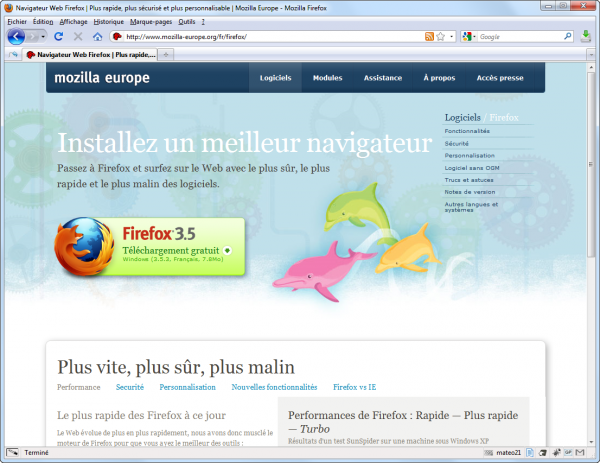Open the Marque-pages menu
600x463 pixels.
pyautogui.click(x=151, y=22)
